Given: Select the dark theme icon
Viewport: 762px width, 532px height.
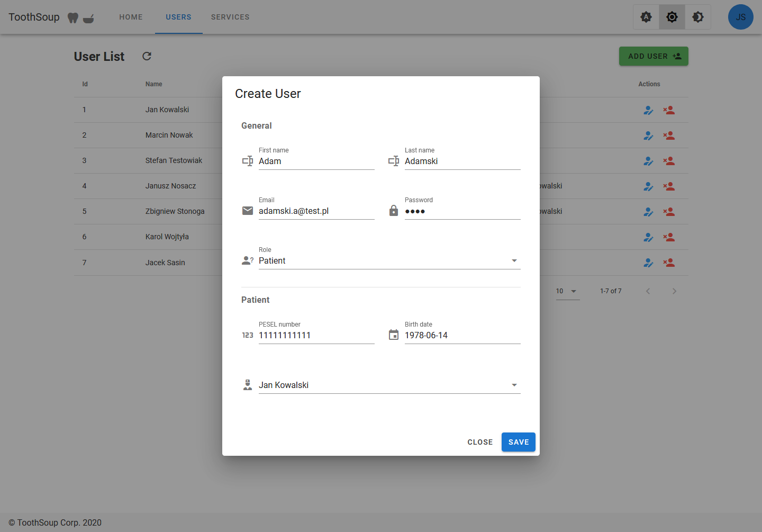Looking at the screenshot, I should point(698,17).
